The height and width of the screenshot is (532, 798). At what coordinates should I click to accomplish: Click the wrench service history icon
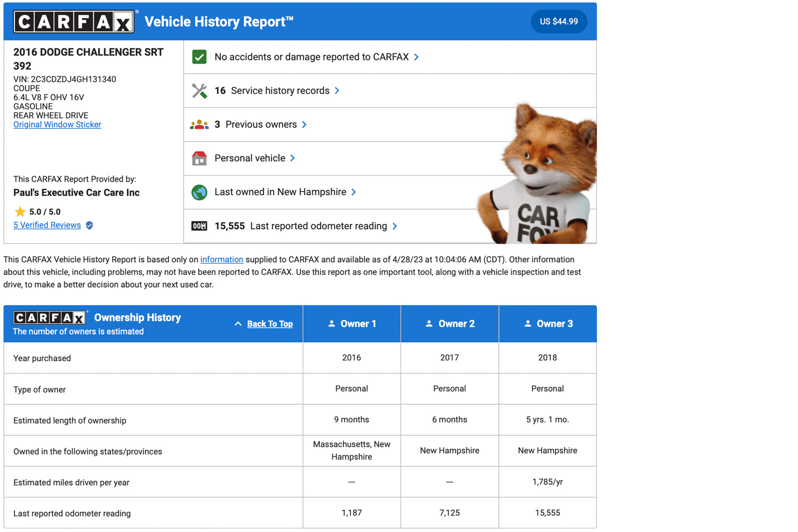coord(199,90)
